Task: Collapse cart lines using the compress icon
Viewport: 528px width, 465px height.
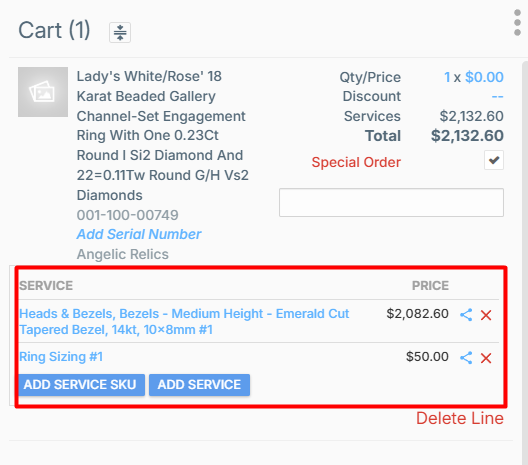Action: coord(120,32)
